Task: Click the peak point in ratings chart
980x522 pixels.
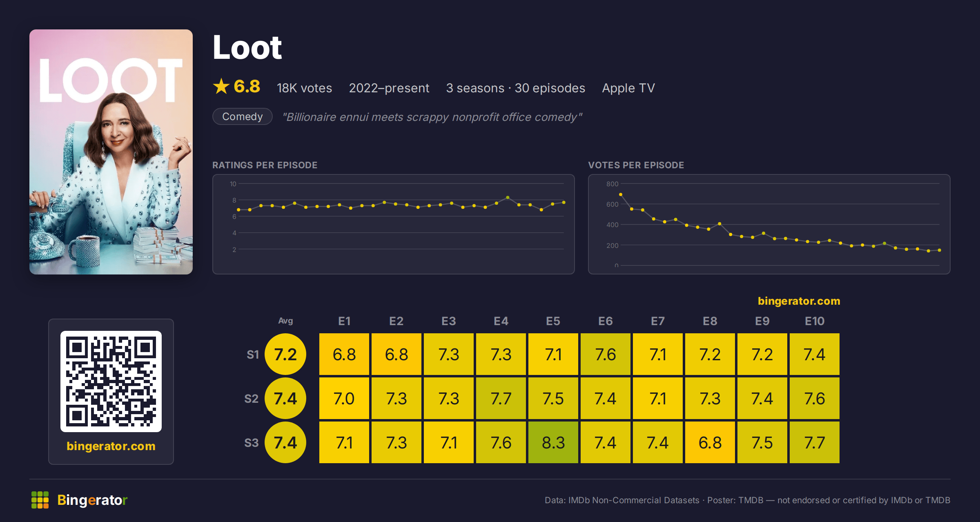Action: [508, 197]
